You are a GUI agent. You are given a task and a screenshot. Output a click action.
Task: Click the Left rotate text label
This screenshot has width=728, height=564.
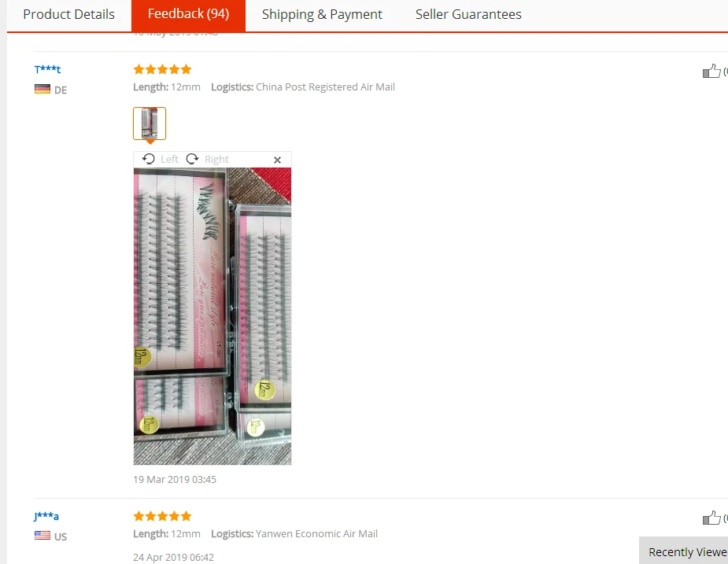pyautogui.click(x=169, y=159)
